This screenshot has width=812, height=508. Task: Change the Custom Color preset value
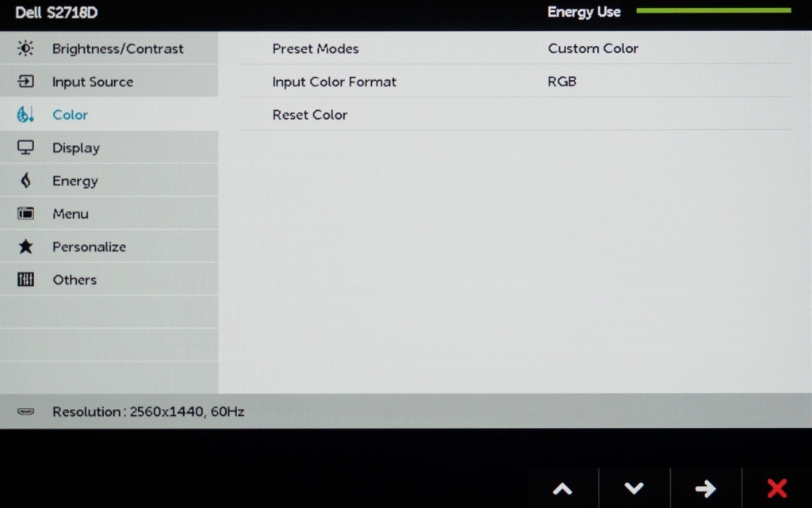[592, 48]
